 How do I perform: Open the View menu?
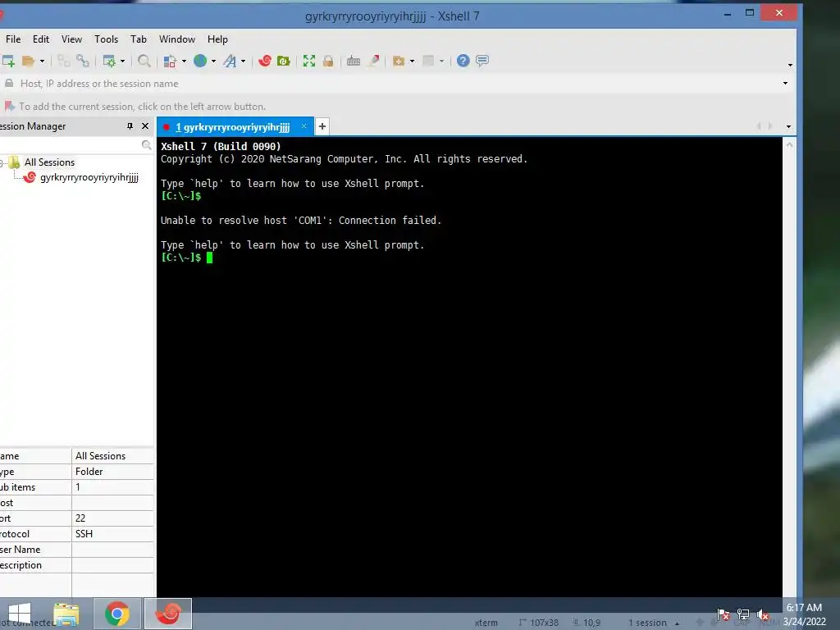coord(71,39)
